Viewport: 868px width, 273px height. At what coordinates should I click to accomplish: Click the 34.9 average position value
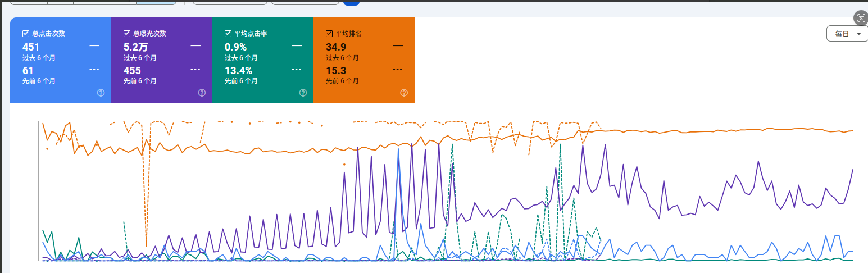tap(336, 47)
